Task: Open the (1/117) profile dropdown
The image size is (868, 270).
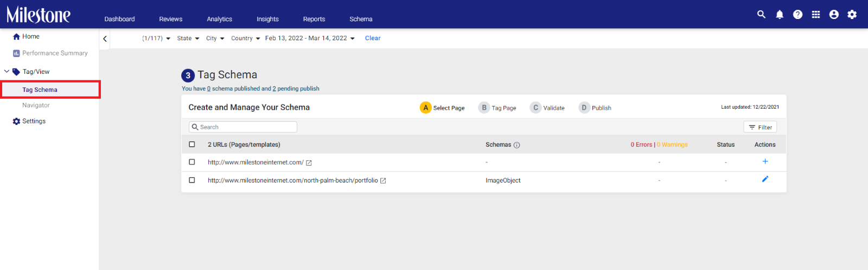Action: tap(156, 39)
